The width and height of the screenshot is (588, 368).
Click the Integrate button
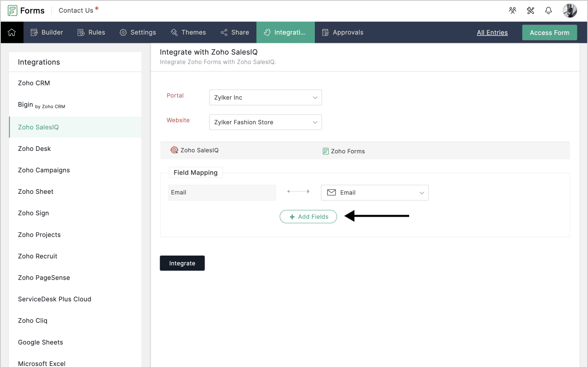(x=182, y=263)
